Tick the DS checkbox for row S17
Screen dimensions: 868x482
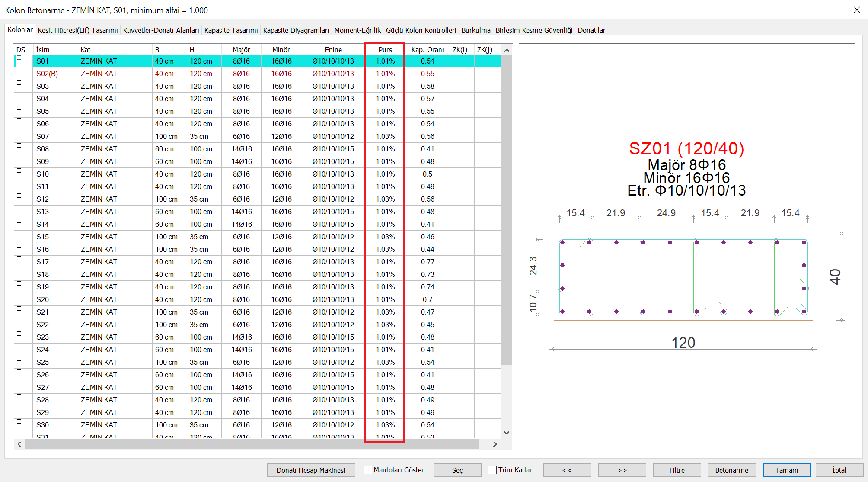[x=19, y=258]
